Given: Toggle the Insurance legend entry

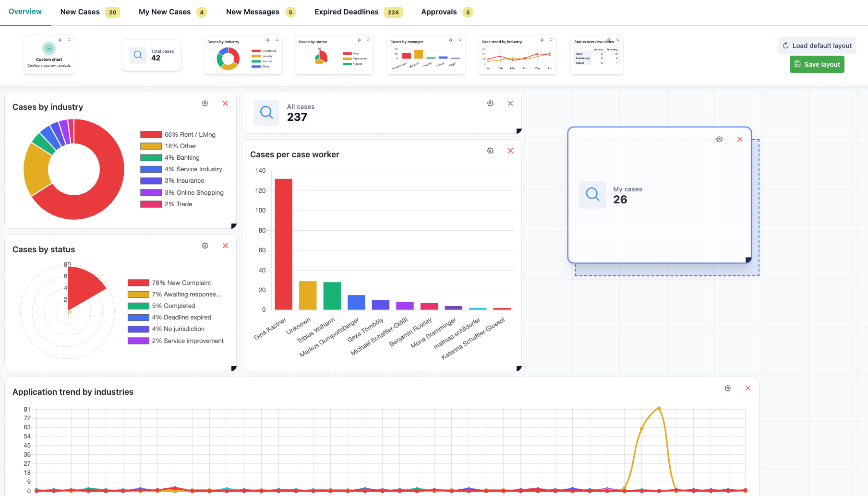Looking at the screenshot, I should pos(172,180).
